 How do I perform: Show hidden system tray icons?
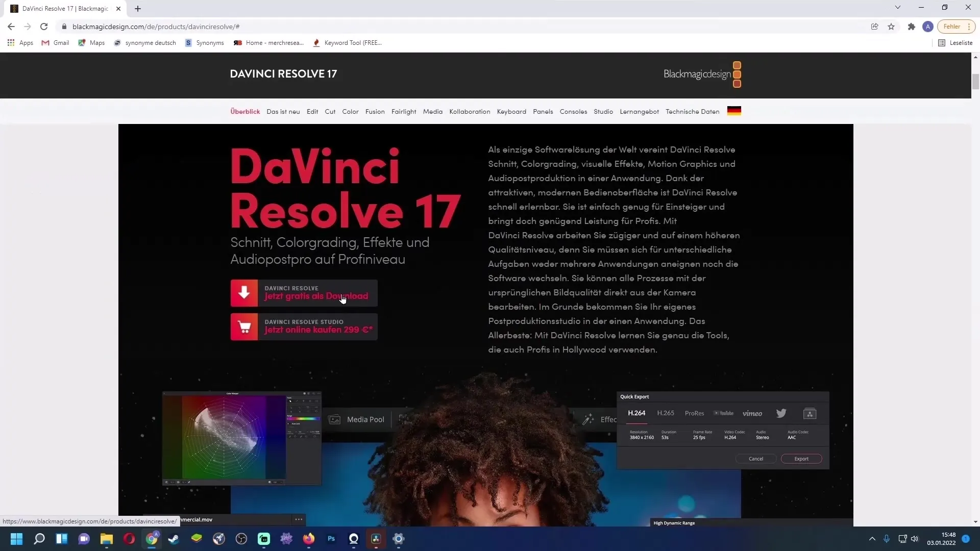872,539
